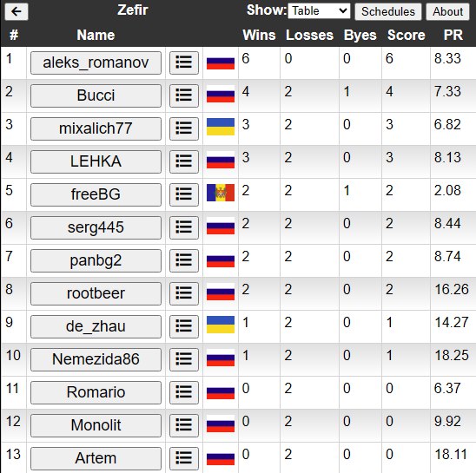Open match list icon for rootbeer

click(x=184, y=293)
